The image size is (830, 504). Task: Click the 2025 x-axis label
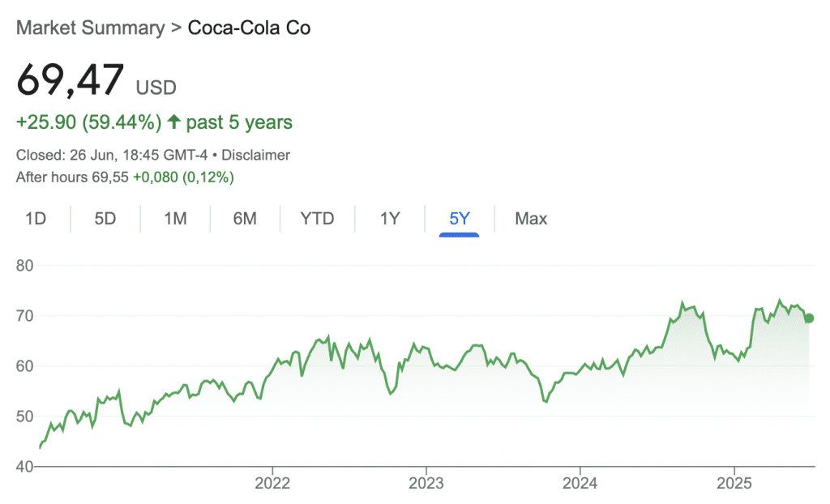(734, 485)
